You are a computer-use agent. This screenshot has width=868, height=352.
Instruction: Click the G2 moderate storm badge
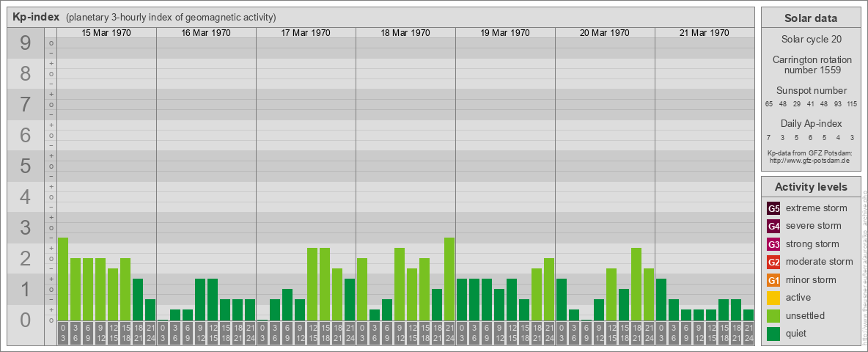tap(774, 262)
